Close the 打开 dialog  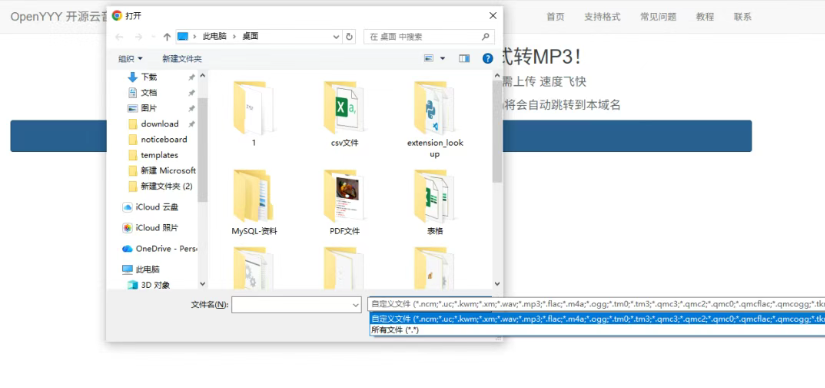[x=493, y=16]
